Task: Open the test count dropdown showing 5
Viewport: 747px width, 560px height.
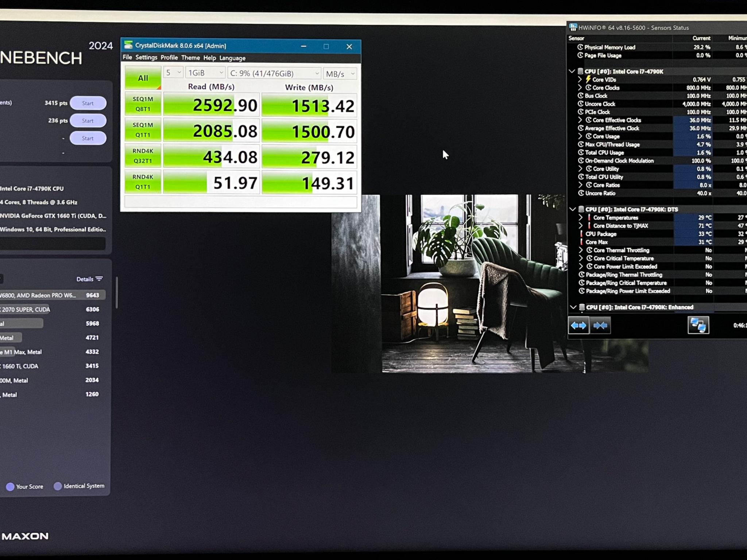Action: point(173,73)
